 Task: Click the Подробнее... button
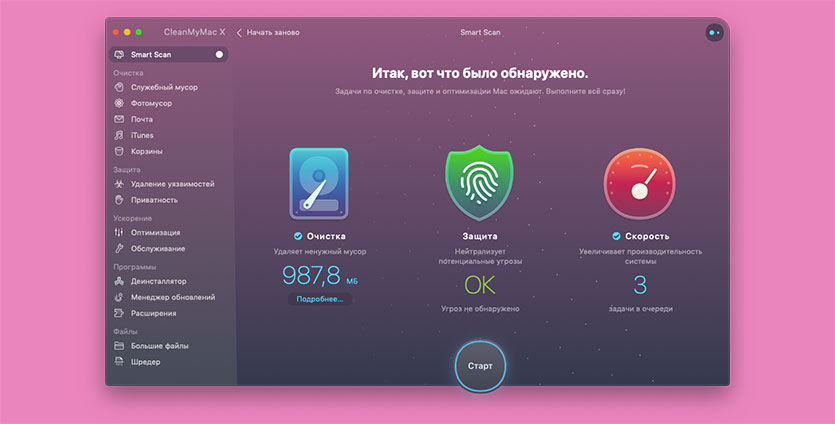[320, 299]
